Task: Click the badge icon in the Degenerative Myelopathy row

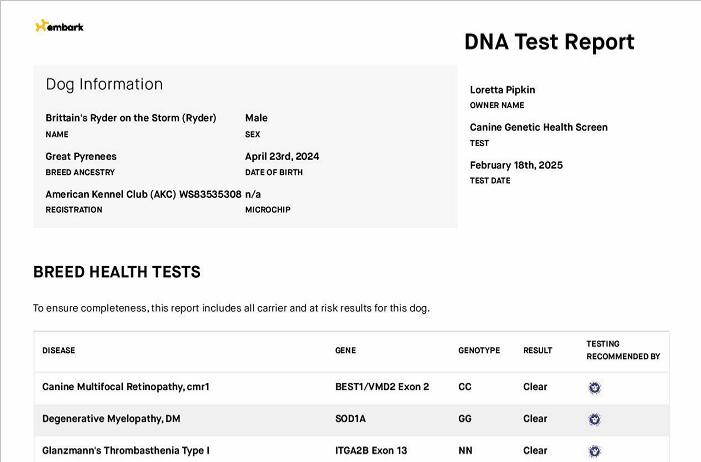Action: [594, 419]
